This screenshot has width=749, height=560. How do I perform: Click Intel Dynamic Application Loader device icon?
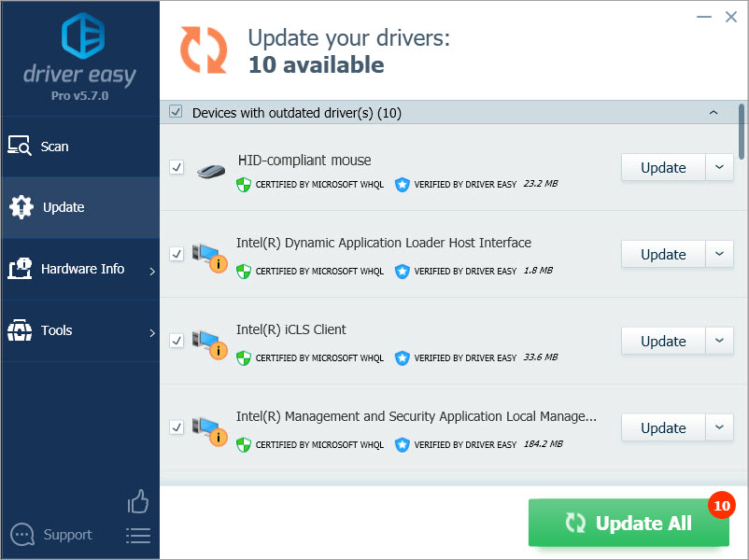209,256
